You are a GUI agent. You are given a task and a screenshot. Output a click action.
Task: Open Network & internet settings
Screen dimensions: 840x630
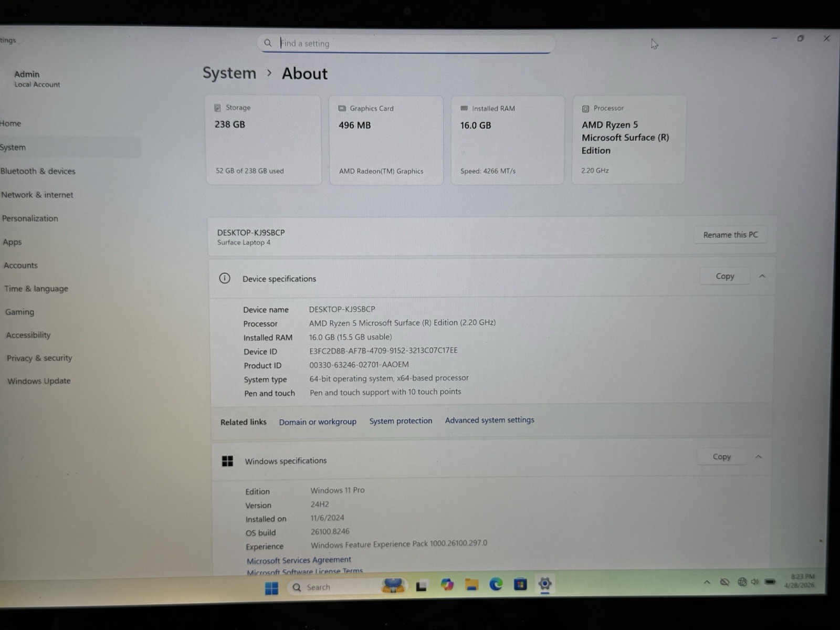click(x=37, y=195)
